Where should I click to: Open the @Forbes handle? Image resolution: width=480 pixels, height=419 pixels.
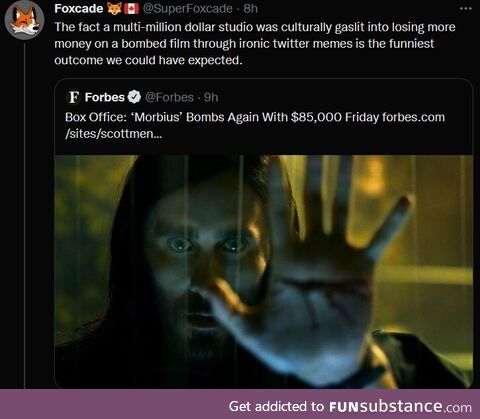pos(169,97)
